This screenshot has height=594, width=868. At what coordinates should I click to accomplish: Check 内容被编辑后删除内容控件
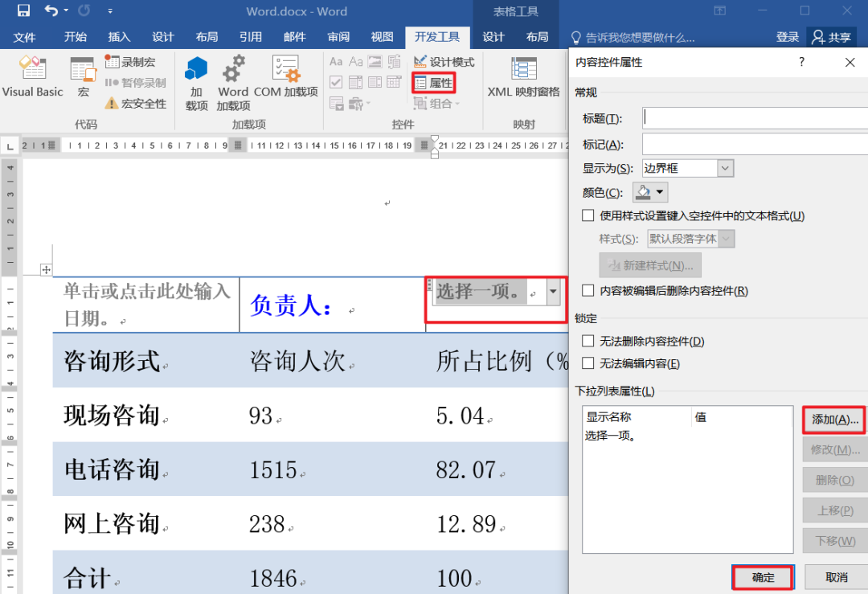click(x=588, y=291)
